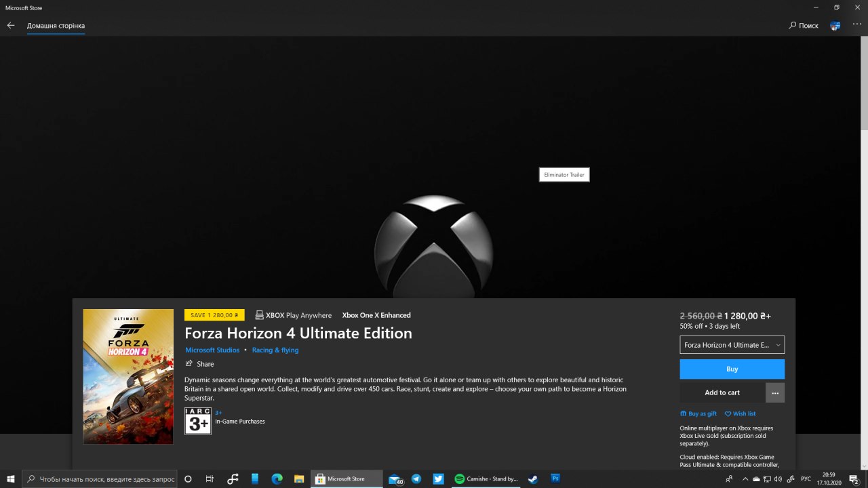Click the Xbox One X Enhanced label
Image resolution: width=868 pixels, height=488 pixels.
(x=376, y=315)
